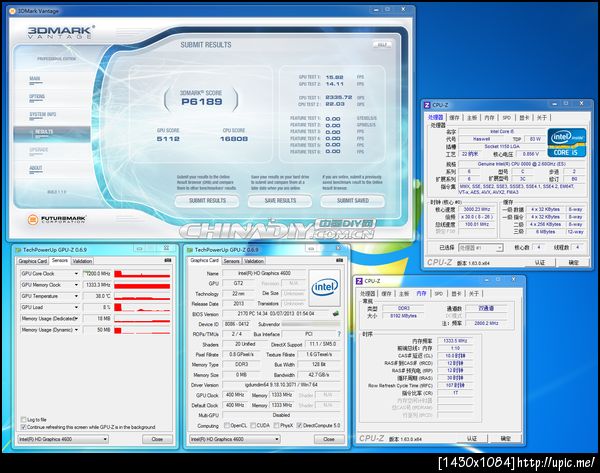
Task: Click the GPU Memory Clock red graph
Action: click(x=142, y=285)
